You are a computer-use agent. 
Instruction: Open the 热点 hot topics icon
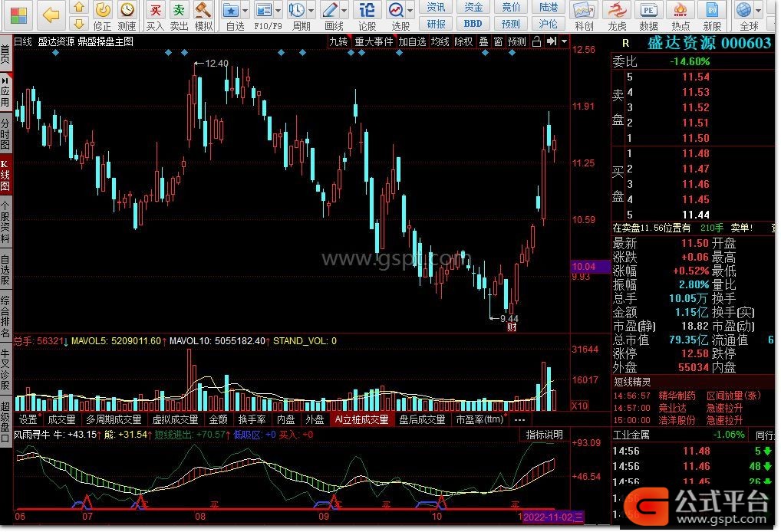[680, 16]
